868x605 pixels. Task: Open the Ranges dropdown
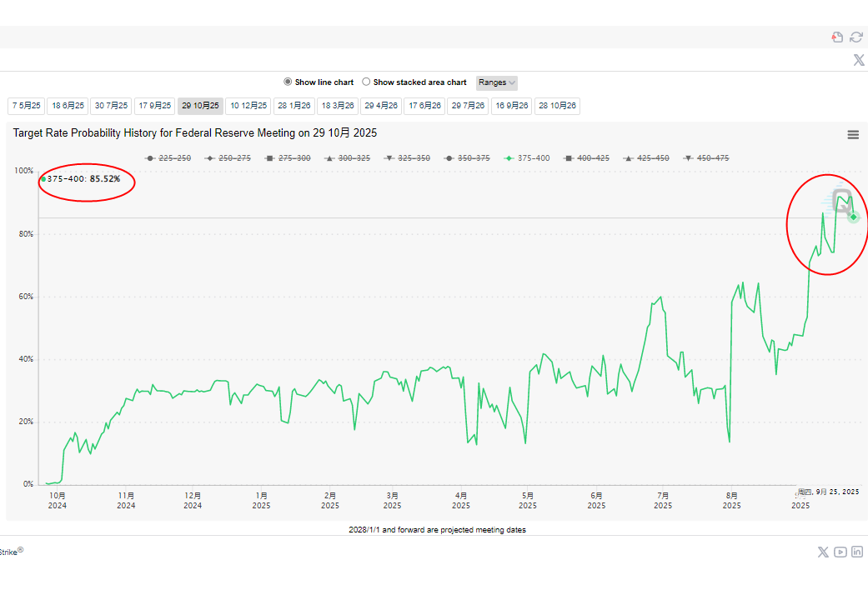click(497, 82)
